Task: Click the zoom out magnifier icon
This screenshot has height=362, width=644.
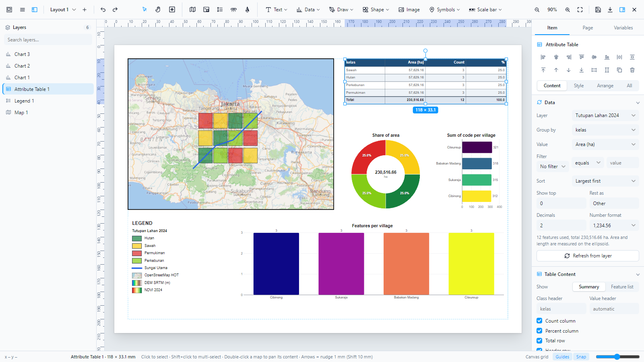Action: [537, 10]
